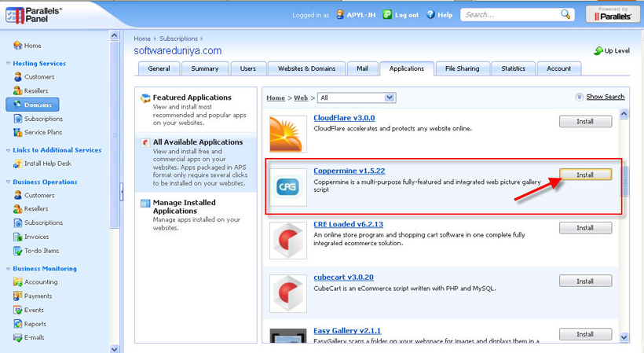Open the File Sharing tab
Image resolution: width=644 pixels, height=353 pixels.
click(463, 68)
